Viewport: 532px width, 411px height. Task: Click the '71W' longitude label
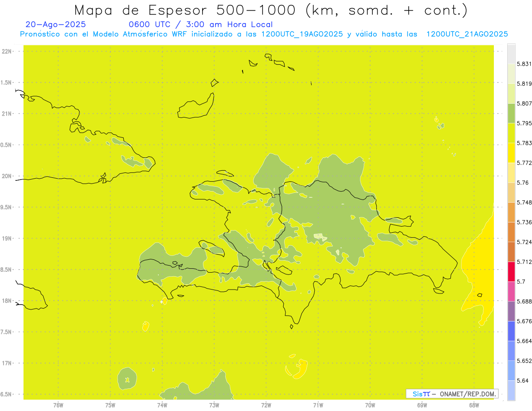(318, 405)
